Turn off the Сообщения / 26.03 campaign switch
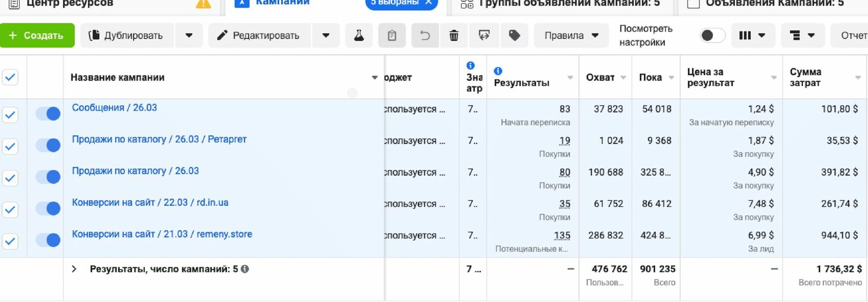 point(48,114)
